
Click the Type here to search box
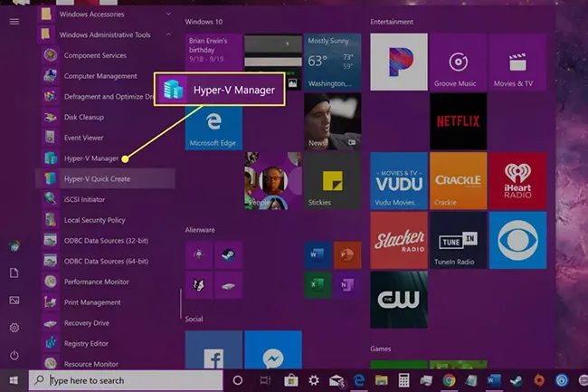click(x=126, y=380)
